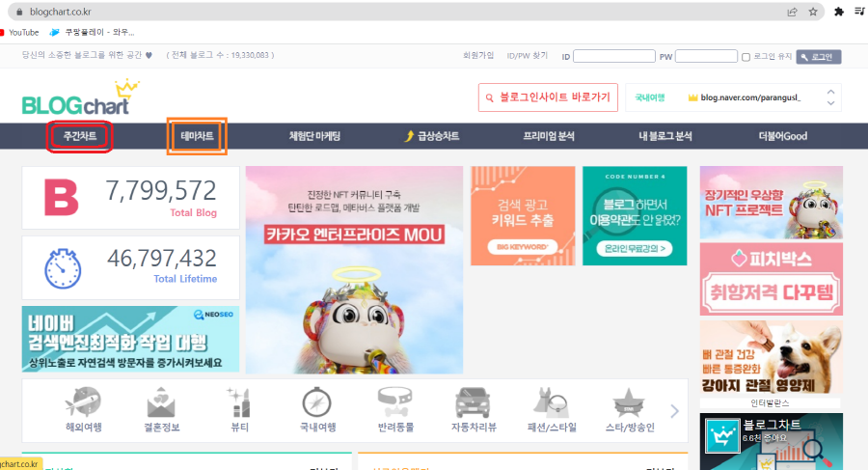Click the crown icon beside blog.naver.com link
The image size is (868, 470).
tap(692, 97)
